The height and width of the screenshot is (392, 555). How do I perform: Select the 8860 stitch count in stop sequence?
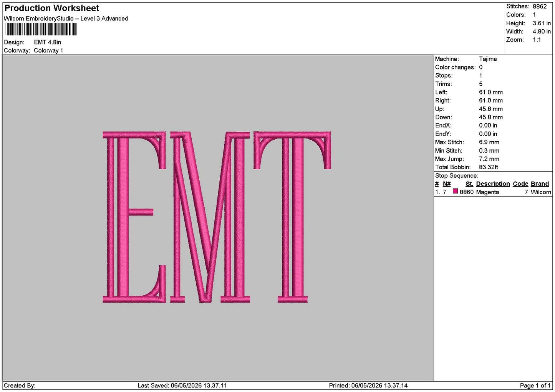click(467, 192)
